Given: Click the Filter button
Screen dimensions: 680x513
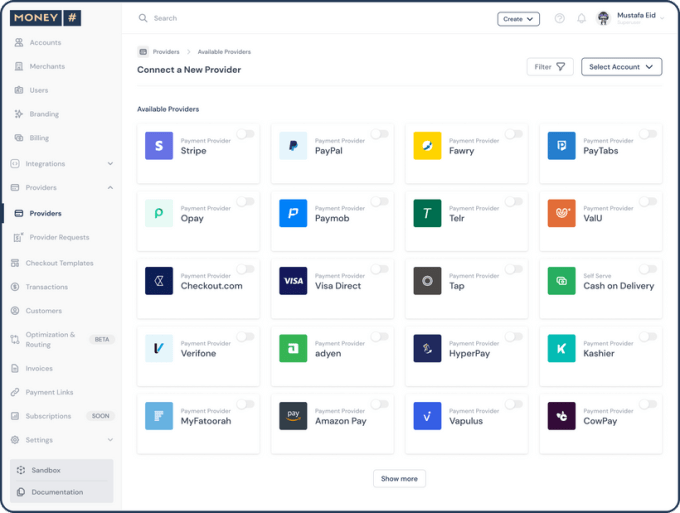Looking at the screenshot, I should click(550, 67).
